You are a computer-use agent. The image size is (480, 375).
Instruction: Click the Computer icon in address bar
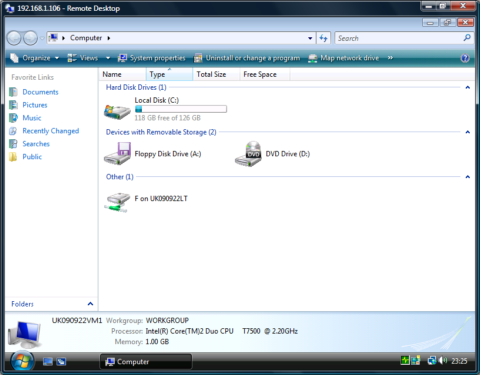click(x=53, y=38)
